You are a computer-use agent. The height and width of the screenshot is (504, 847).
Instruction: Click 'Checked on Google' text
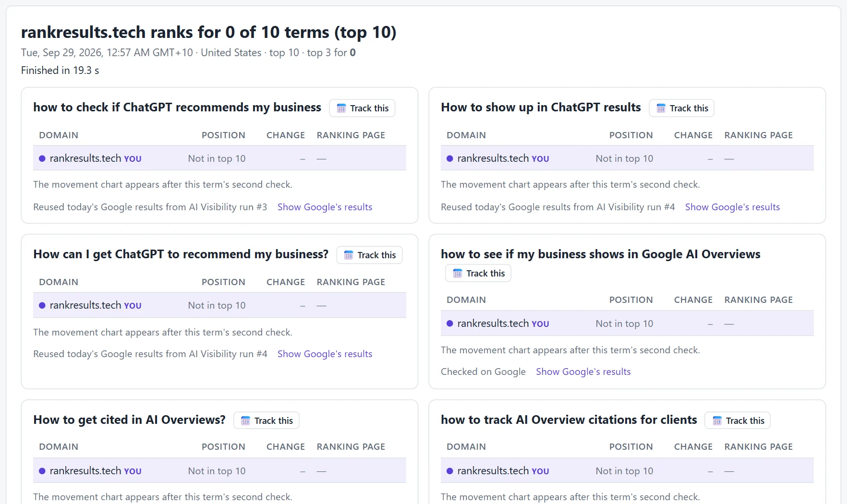coord(483,372)
